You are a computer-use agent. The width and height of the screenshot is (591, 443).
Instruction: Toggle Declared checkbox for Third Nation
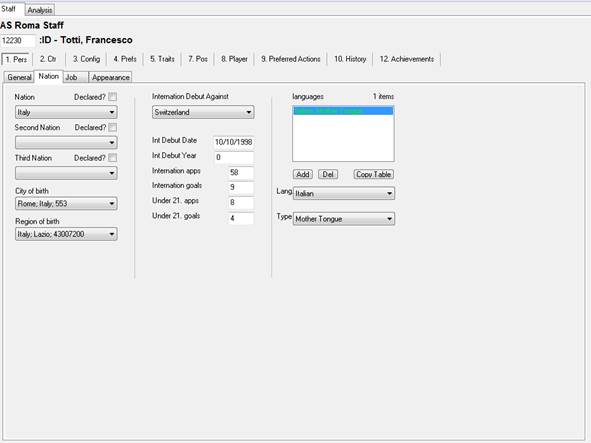tap(112, 158)
